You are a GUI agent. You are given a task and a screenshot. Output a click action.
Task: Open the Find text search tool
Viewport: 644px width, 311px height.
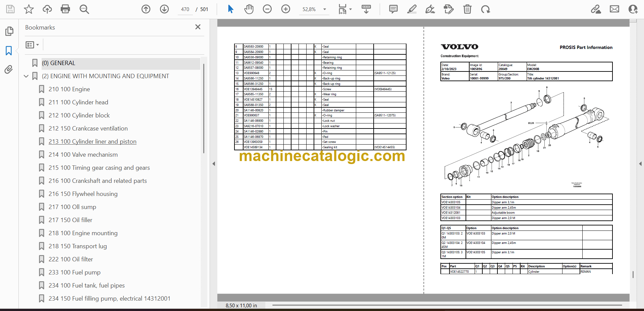tap(84, 9)
